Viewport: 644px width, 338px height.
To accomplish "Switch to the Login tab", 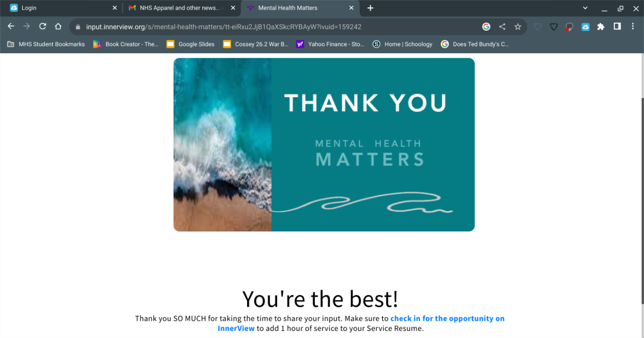I will (x=61, y=8).
